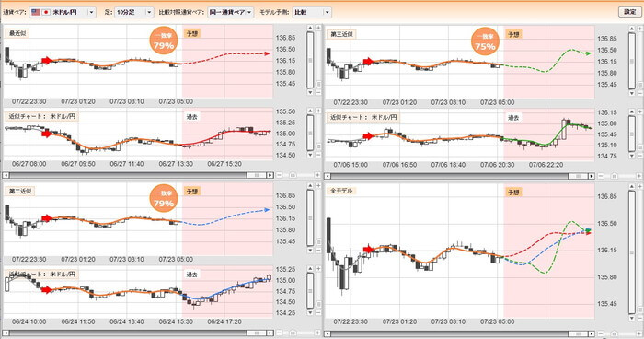Click the 06/27 08:00 time label
The height and width of the screenshot is (339, 644).
[29, 164]
